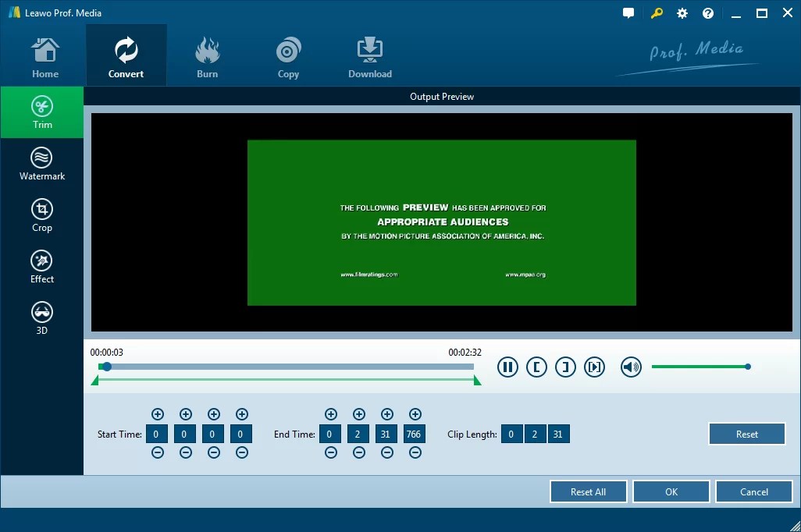Set trim start point with left bracket icon
Image resolution: width=801 pixels, height=532 pixels.
point(536,367)
